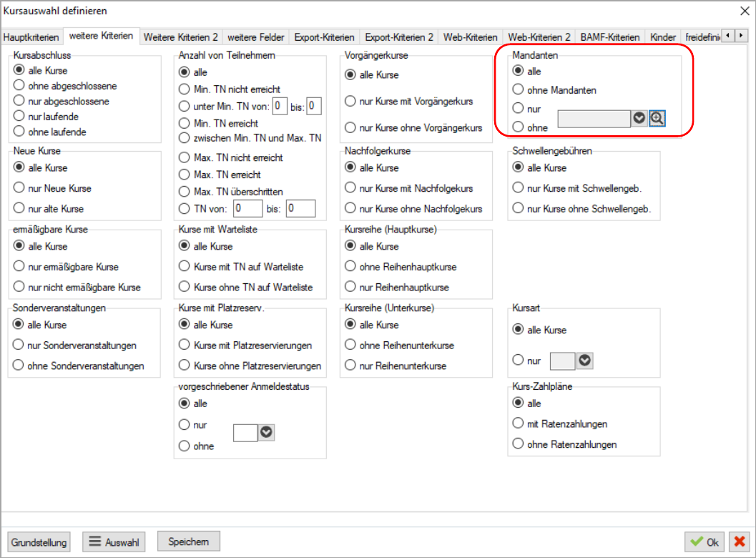This screenshot has width=756, height=558.
Task: Confirm with the Ok button
Action: tap(705, 542)
